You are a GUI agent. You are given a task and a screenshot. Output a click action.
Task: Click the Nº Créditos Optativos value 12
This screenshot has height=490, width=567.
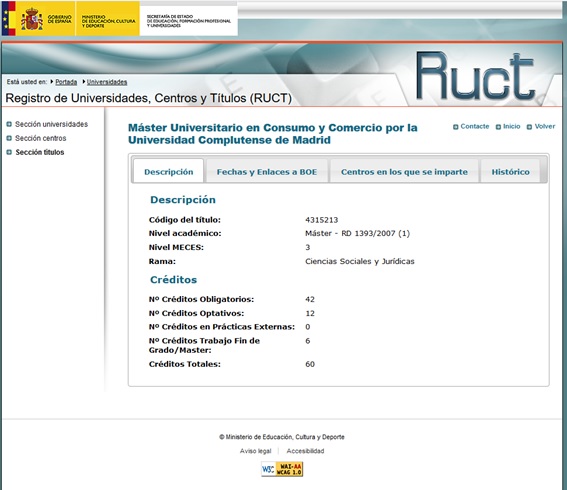tap(310, 313)
